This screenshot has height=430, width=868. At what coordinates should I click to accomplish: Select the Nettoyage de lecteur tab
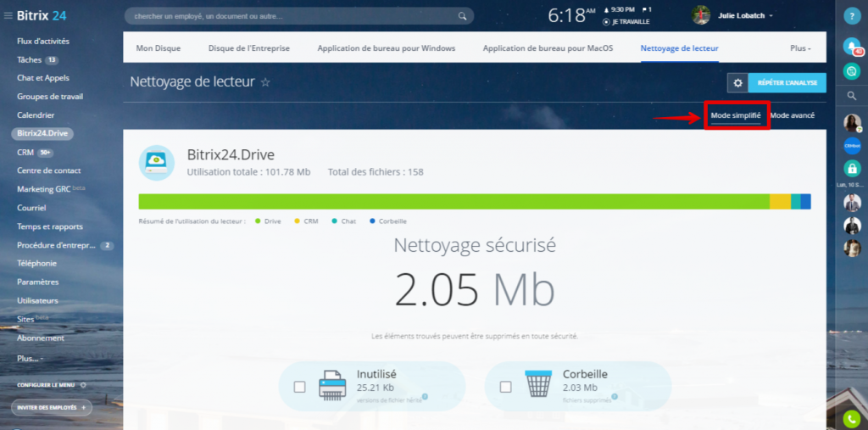(680, 48)
